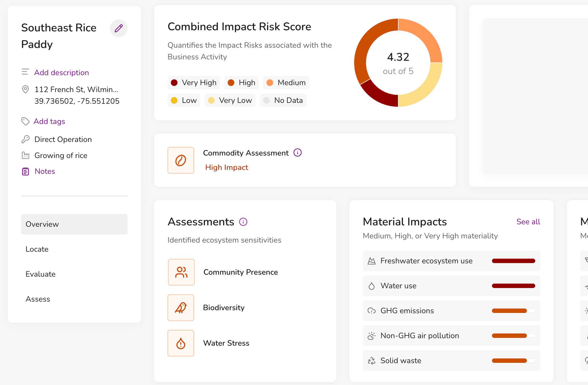Click the location pin icon by the address
The height and width of the screenshot is (385, 588).
point(26,89)
